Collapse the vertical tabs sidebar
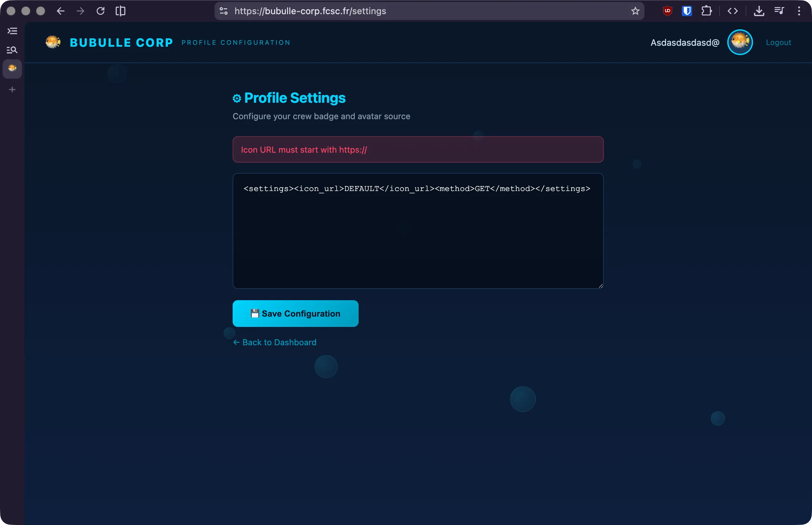Viewport: 812px width, 525px height. coord(12,31)
